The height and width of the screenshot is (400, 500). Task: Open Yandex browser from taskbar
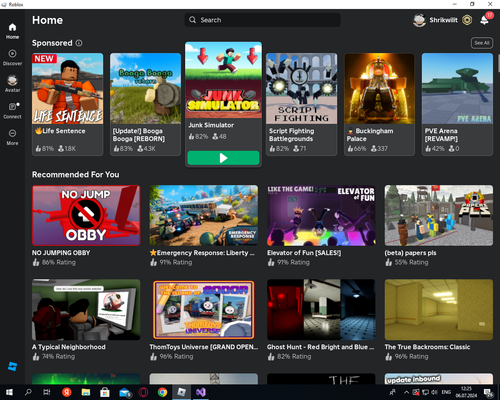click(x=67, y=392)
